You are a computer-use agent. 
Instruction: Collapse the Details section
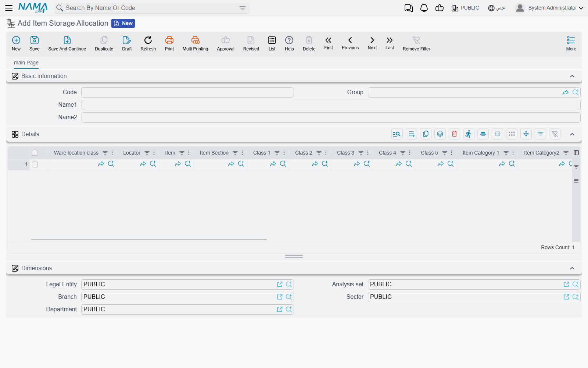[572, 134]
